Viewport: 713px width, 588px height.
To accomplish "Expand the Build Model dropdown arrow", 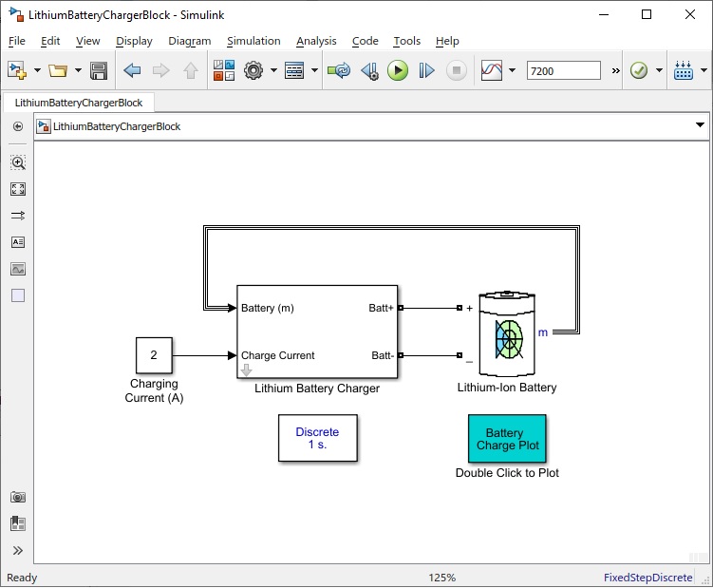I will [704, 70].
